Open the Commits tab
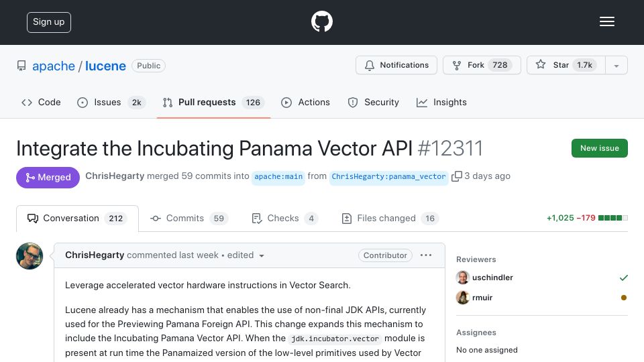Screen dimensions: 644x362 click(189, 219)
